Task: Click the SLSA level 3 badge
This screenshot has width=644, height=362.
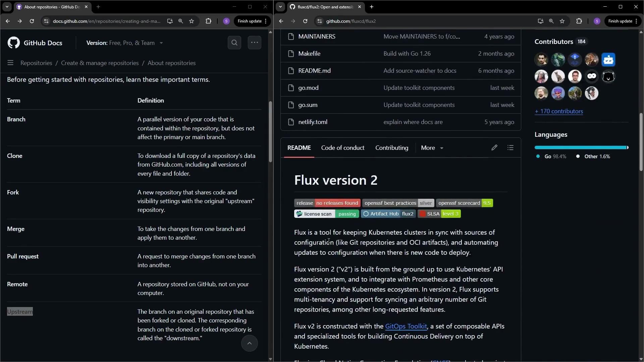Action: point(439,214)
